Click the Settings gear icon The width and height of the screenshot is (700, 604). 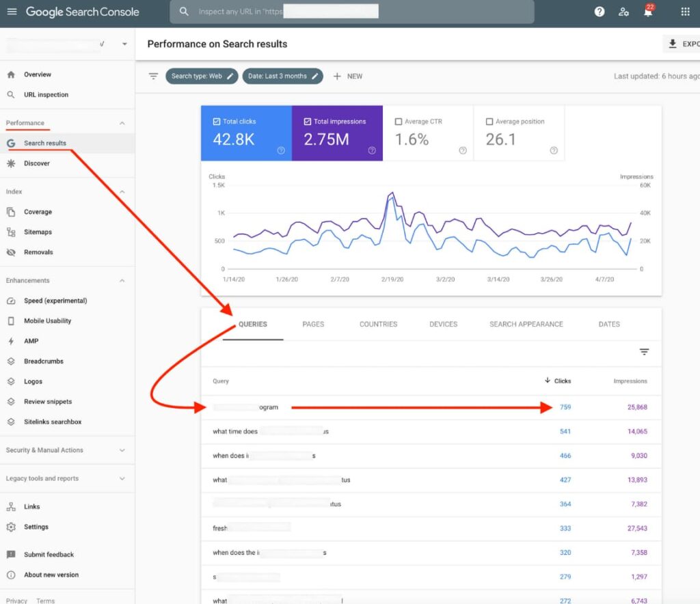[11, 527]
